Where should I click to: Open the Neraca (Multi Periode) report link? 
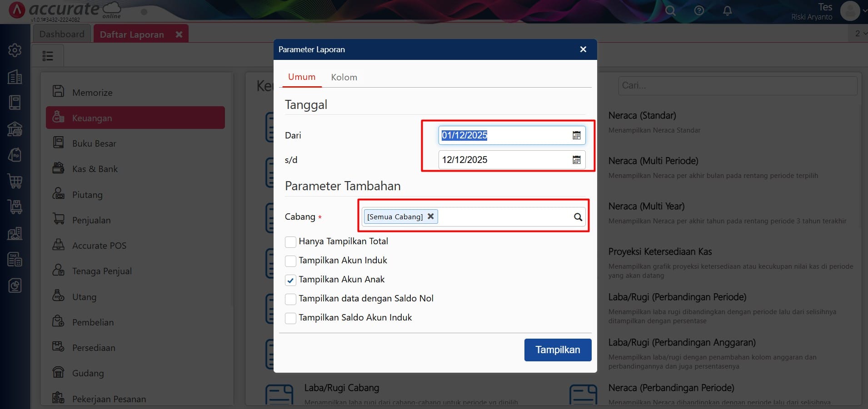pos(653,161)
